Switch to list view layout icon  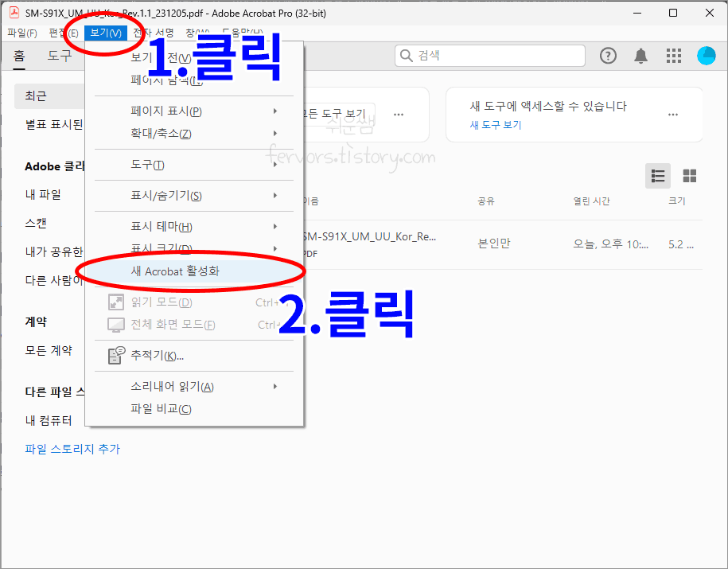click(657, 176)
